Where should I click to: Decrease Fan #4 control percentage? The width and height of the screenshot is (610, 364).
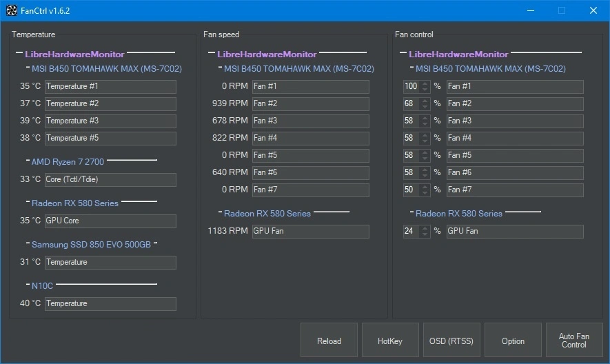click(x=425, y=141)
